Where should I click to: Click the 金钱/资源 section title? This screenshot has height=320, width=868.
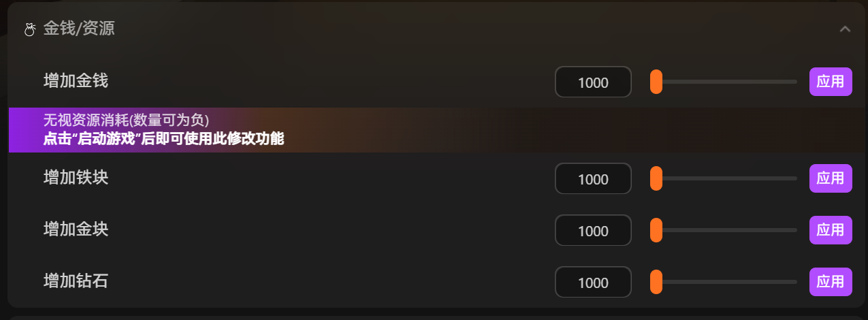coord(79,29)
